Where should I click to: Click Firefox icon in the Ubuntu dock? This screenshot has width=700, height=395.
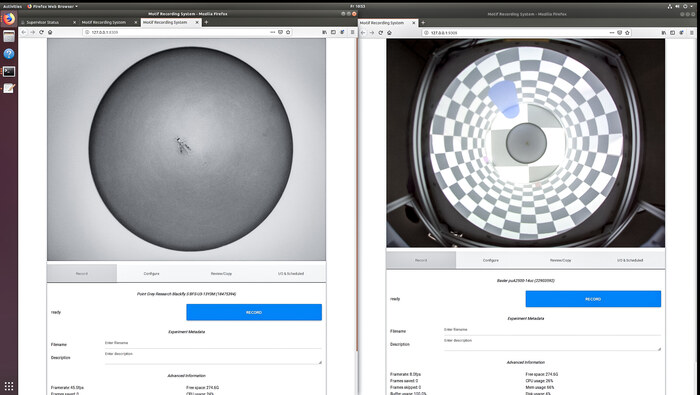click(9, 19)
